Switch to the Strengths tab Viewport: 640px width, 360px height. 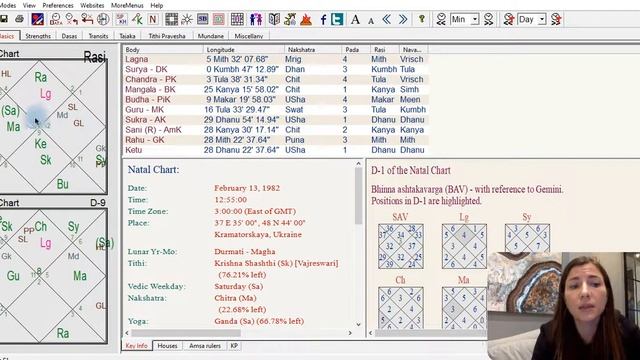(38, 36)
